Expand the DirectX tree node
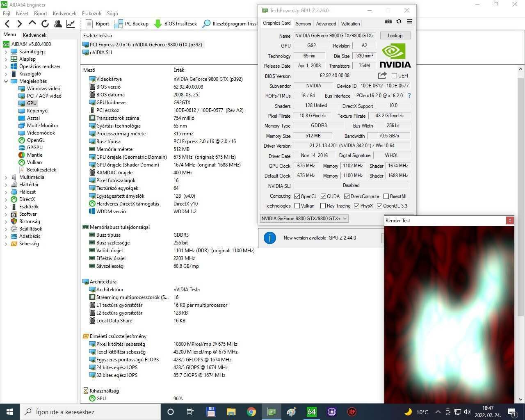The height and width of the screenshot is (420, 525). pos(6,199)
